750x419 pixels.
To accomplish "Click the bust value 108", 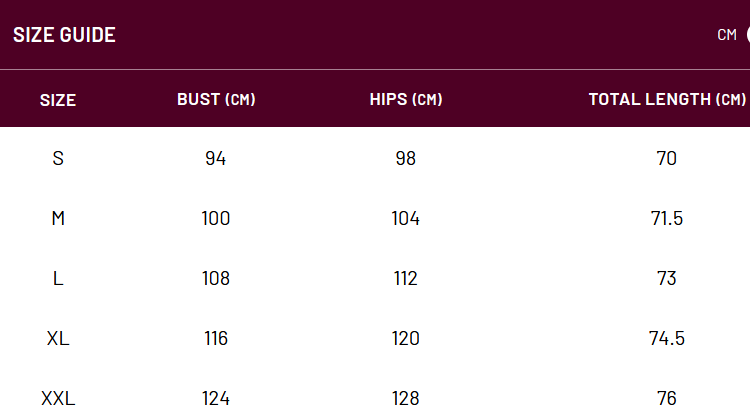I will point(216,278).
